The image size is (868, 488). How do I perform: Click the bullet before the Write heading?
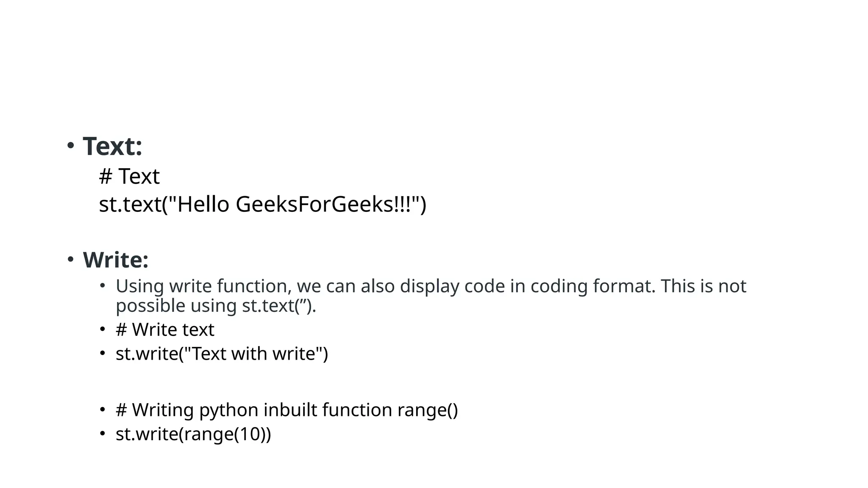tap(70, 258)
